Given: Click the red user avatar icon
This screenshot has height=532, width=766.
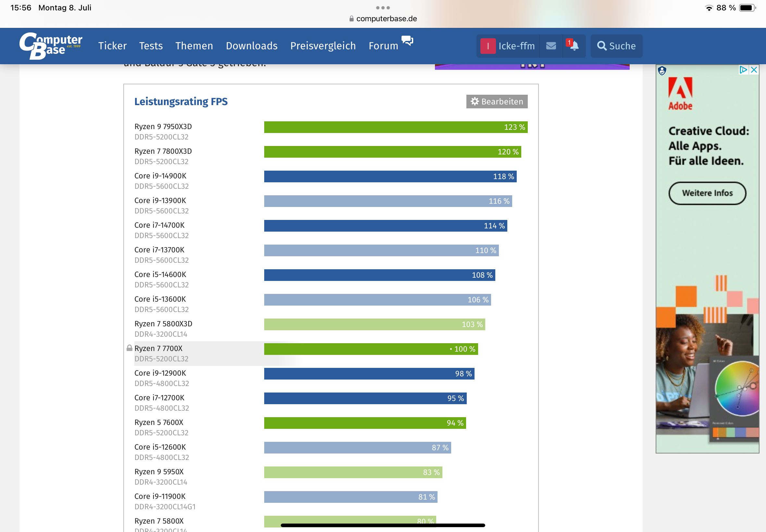Looking at the screenshot, I should pyautogui.click(x=488, y=46).
